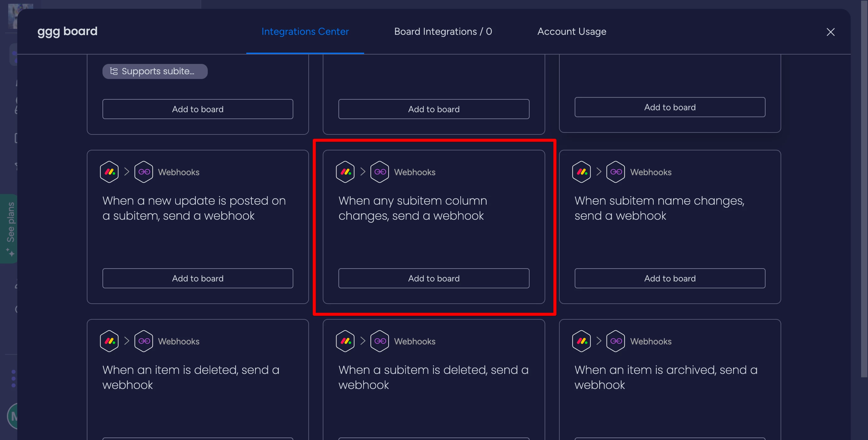
Task: Click Webhooks icon on item is archived card
Action: pyautogui.click(x=616, y=341)
